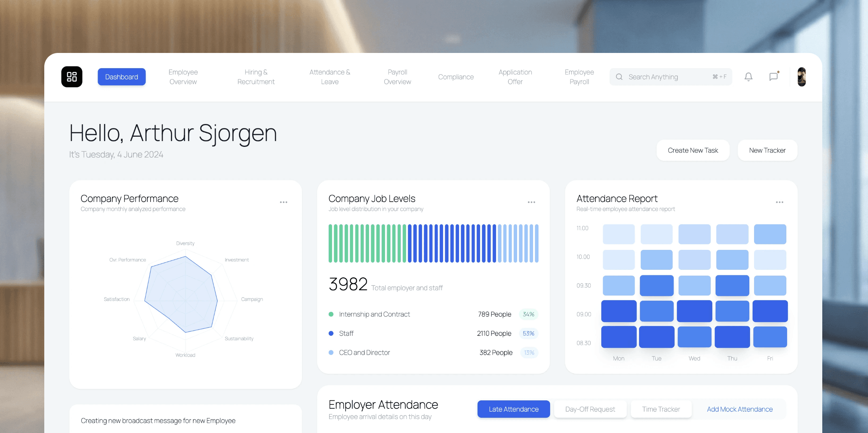
Task: Select the Staff legend dot
Action: coord(331,333)
